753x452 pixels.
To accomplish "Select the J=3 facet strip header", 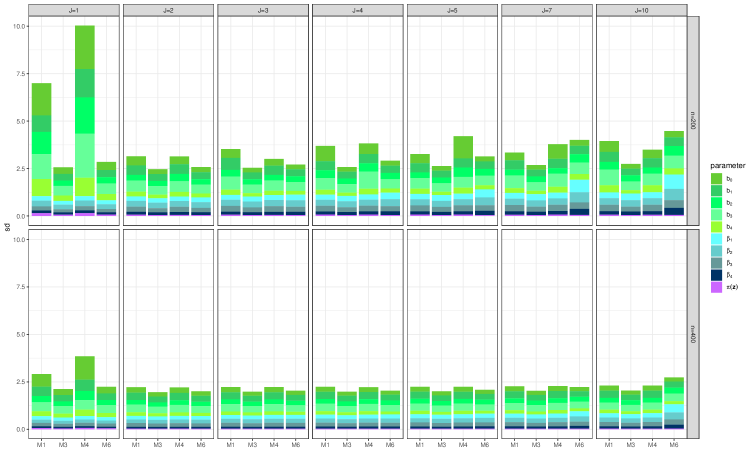I will click(263, 11).
